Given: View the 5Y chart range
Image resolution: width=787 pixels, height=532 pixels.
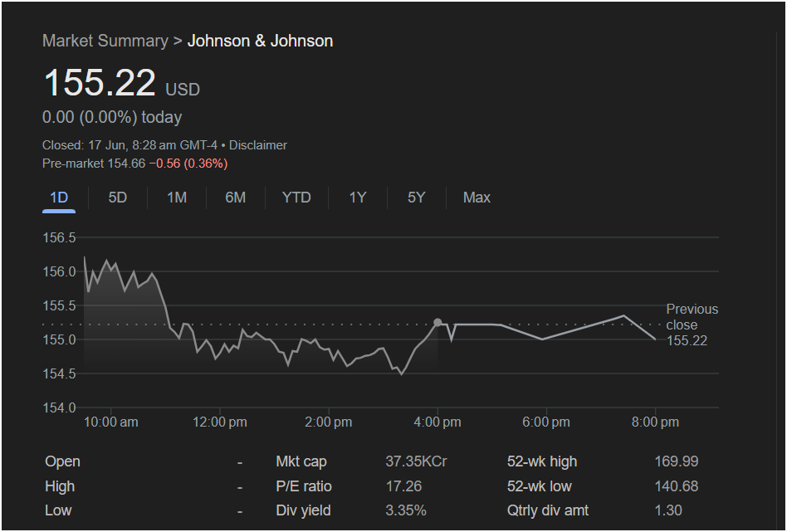Looking at the screenshot, I should (x=416, y=198).
